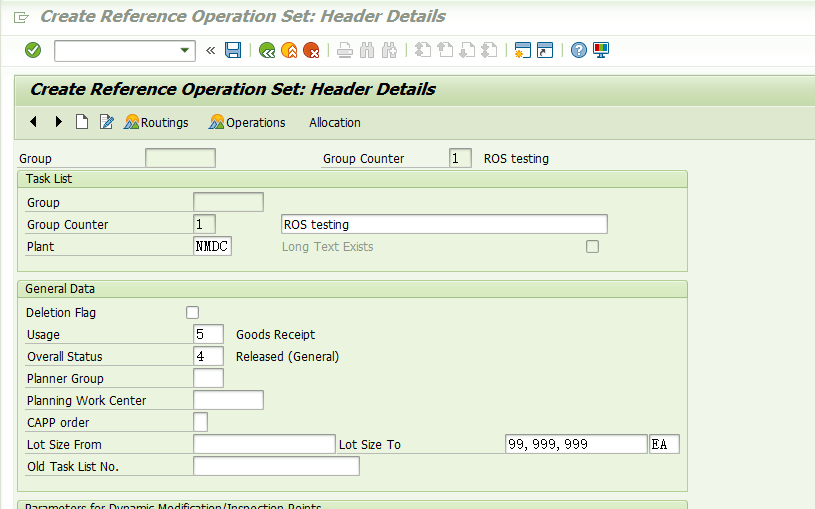Click the Plant field showing NMDC
Image resolution: width=815 pixels, height=509 pixels.
pos(212,246)
